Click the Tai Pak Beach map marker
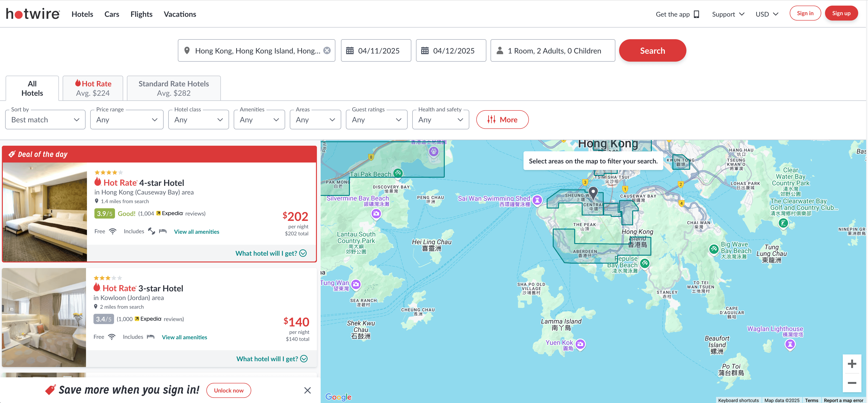This screenshot has width=868, height=403. point(398,173)
